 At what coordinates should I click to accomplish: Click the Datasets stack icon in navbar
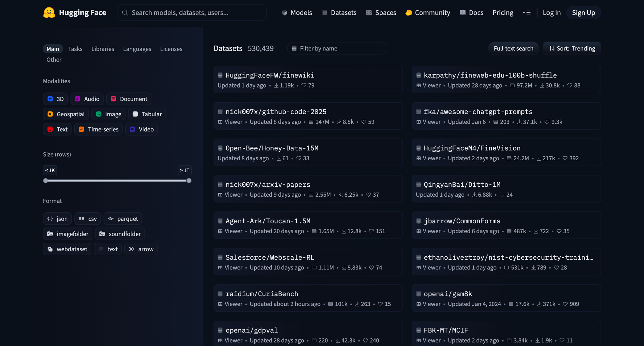(x=325, y=13)
